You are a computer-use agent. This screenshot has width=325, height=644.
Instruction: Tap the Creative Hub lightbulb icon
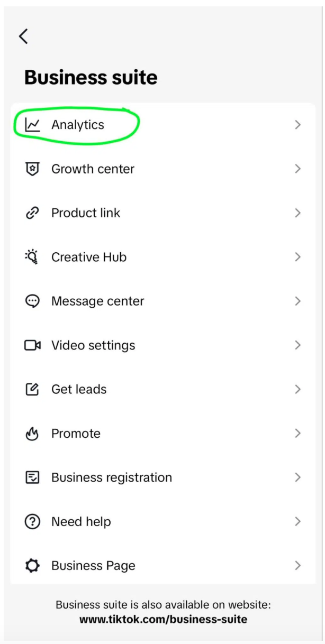(32, 257)
